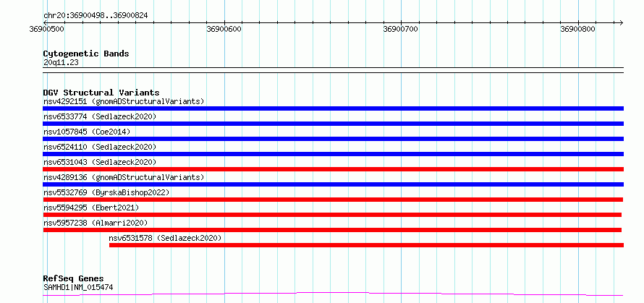Open variant nsv5532769 (ByrskaBishop2022) label
The width and height of the screenshot is (644, 303).
point(106,192)
